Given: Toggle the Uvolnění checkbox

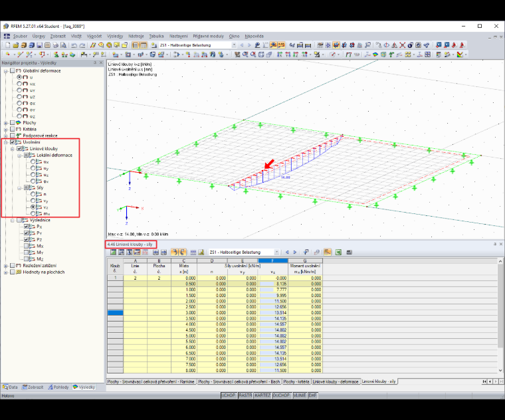Looking at the screenshot, I should tap(13, 142).
